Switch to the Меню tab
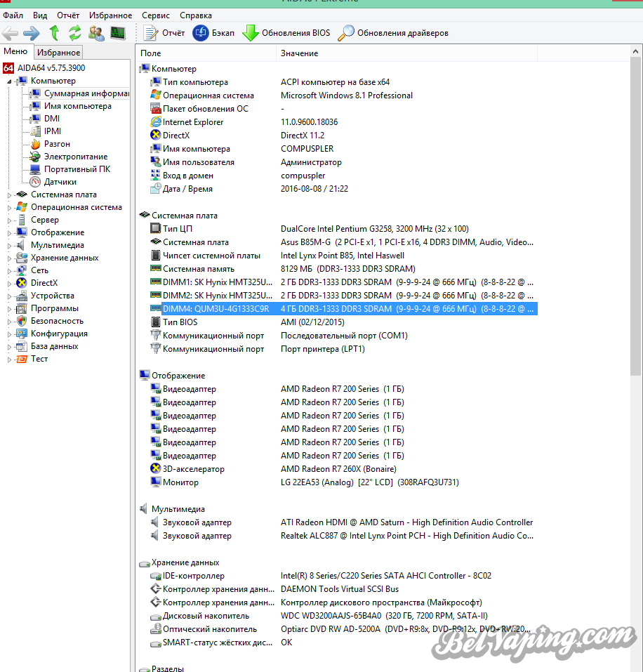643x672 pixels. (x=15, y=51)
